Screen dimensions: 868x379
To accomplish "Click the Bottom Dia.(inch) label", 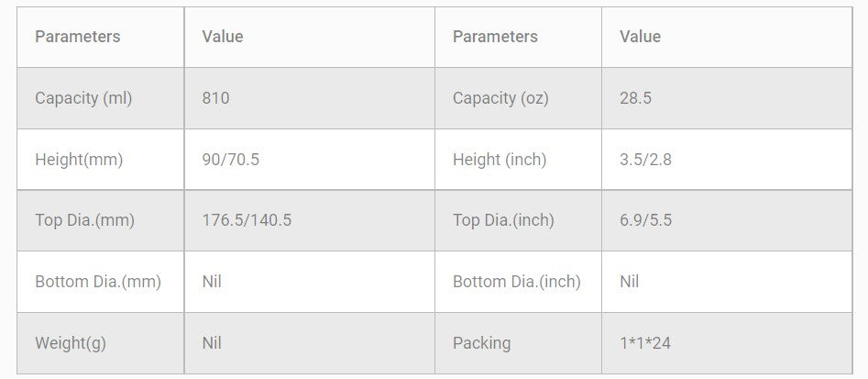I will (517, 282).
